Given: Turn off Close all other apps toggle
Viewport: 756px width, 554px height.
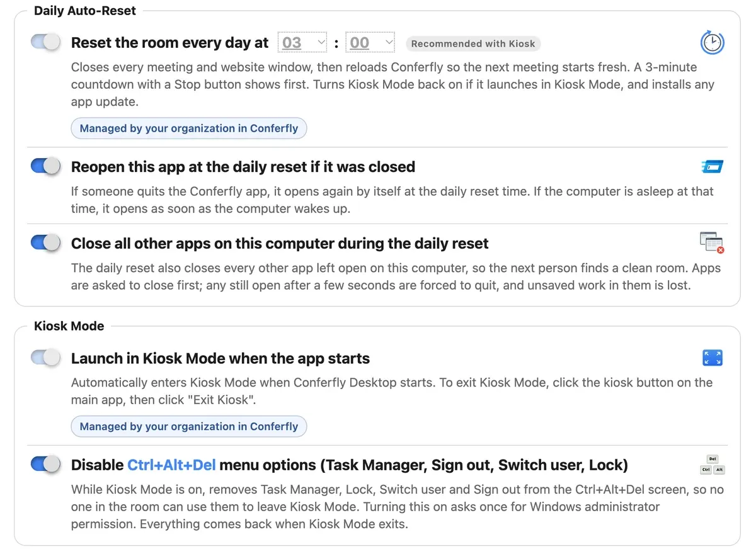Looking at the screenshot, I should [45, 242].
